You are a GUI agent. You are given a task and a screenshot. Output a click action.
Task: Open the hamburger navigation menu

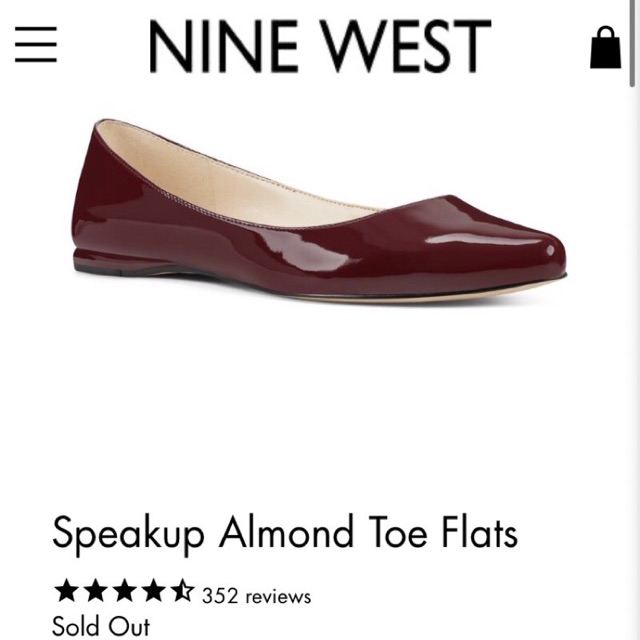[x=36, y=46]
